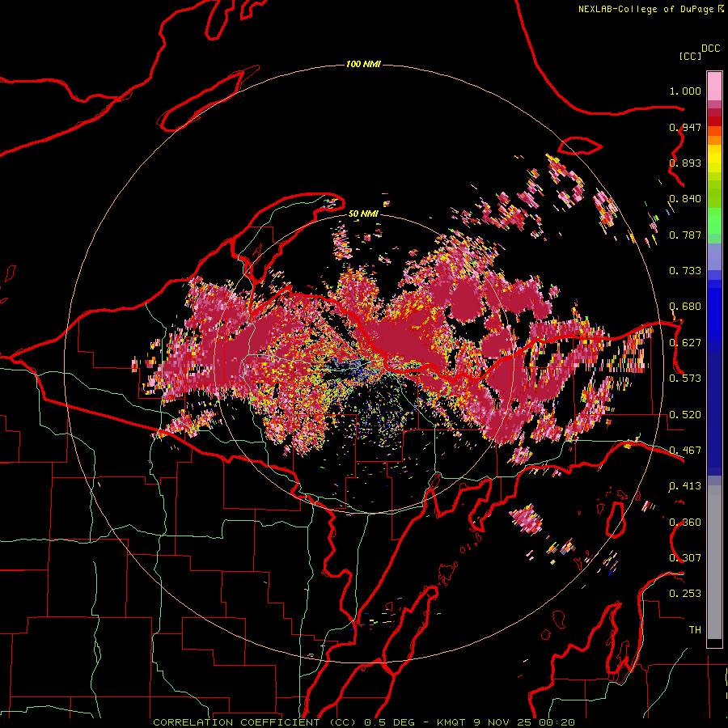Viewport: 728px width, 728px height.
Task: Click the 0.733 scale value
Action: pos(685,271)
